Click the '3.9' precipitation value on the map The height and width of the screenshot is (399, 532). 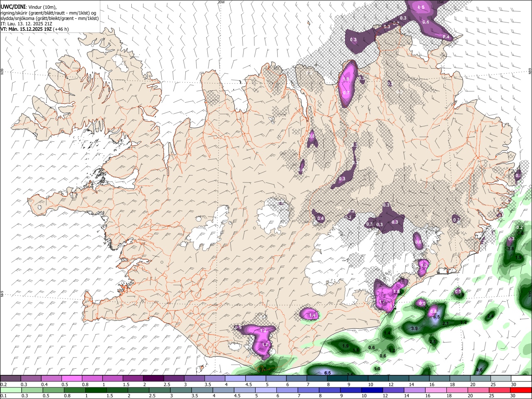[414, 328]
